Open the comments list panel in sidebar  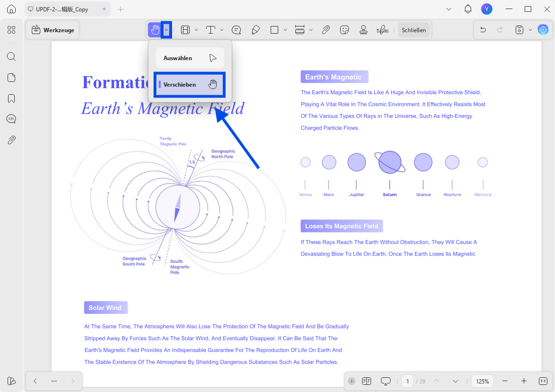click(x=11, y=119)
